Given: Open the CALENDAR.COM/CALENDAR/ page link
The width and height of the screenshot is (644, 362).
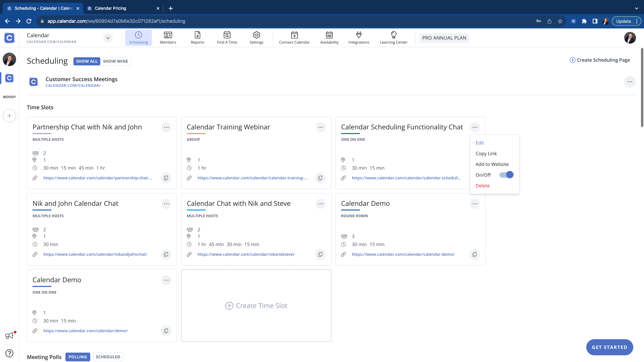Looking at the screenshot, I should (73, 85).
